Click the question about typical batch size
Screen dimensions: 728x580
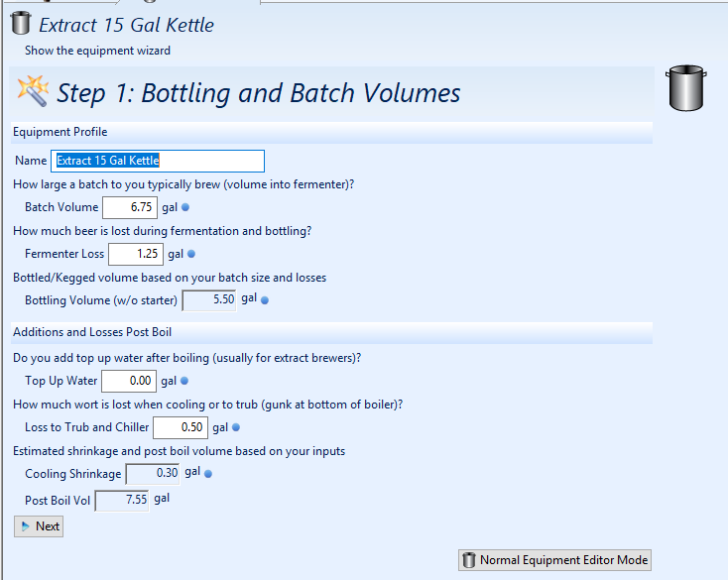tap(183, 184)
